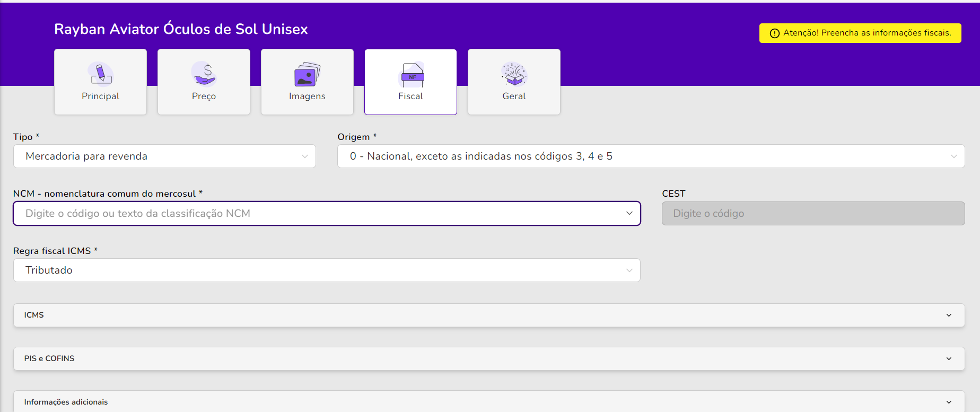This screenshot has width=980, height=412.
Task: Click the 'CEST' label
Action: (x=673, y=194)
